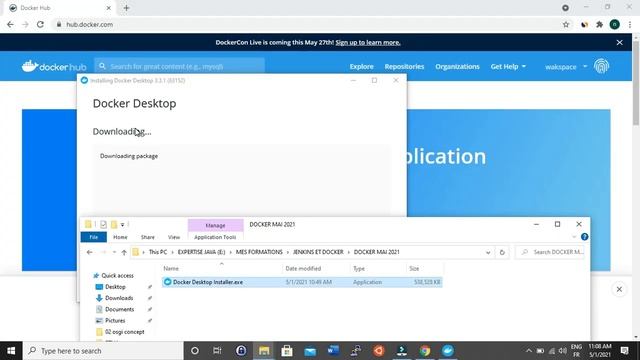Open a new Chrome tab
This screenshot has height=360, width=640.
pos(126,8)
